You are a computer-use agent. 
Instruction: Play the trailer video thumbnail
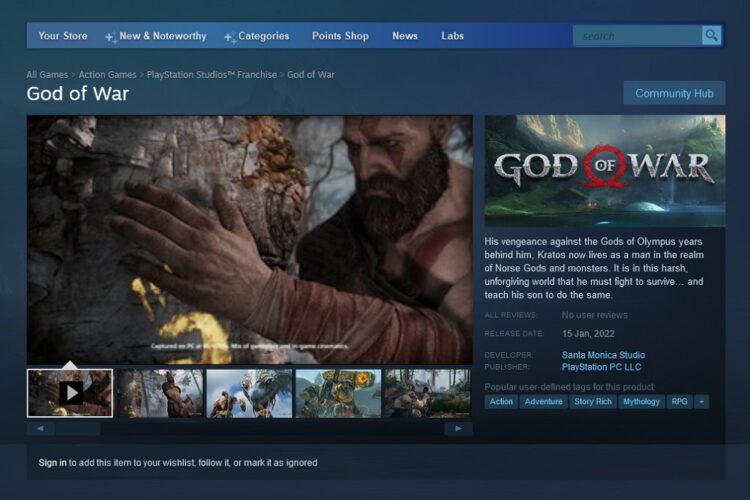click(70, 393)
